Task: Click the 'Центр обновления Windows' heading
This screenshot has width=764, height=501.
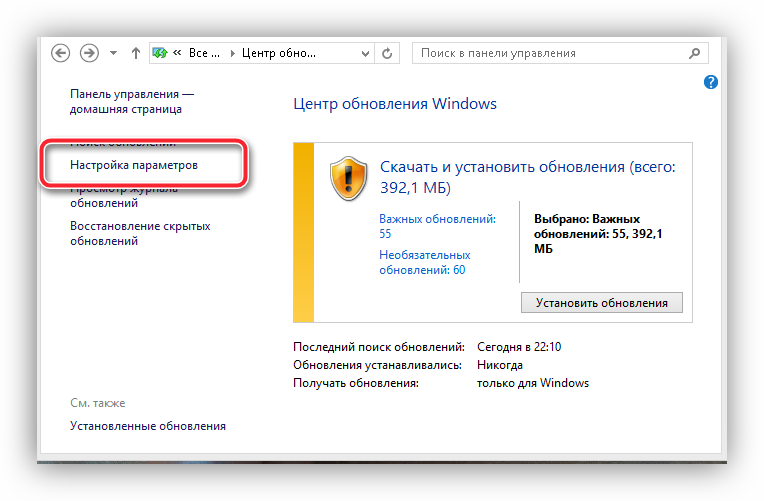Action: [395, 103]
